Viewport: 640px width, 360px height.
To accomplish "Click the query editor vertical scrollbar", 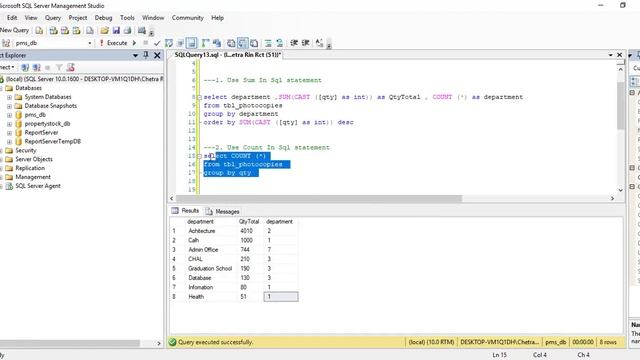I will tap(620, 105).
